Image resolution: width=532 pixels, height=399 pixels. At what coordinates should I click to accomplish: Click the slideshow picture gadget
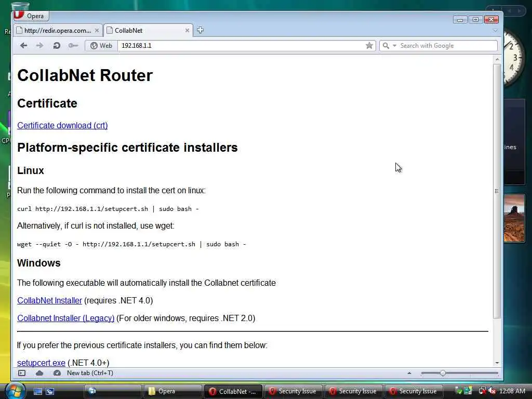(514, 218)
